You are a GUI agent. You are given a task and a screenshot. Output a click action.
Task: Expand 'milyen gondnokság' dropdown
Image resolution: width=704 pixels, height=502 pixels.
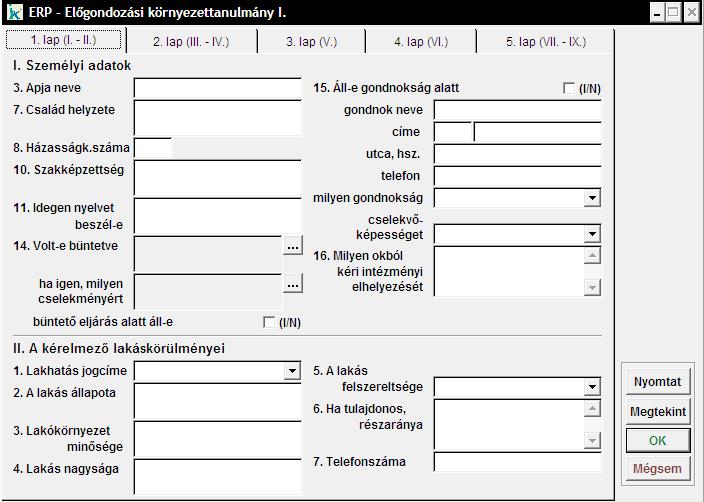coord(593,198)
